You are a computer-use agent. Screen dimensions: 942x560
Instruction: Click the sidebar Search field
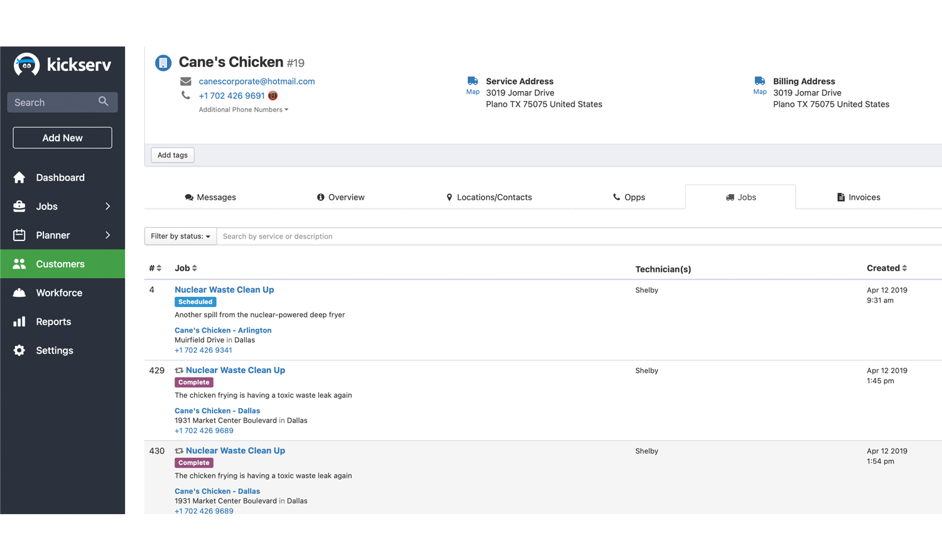pyautogui.click(x=62, y=102)
